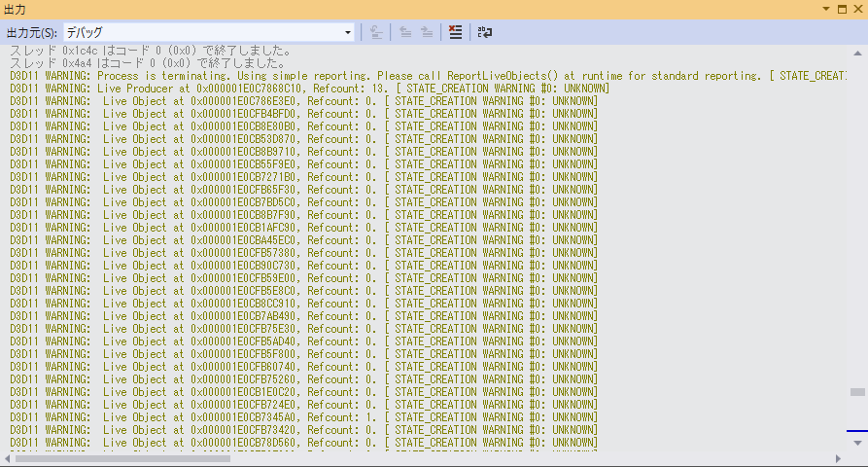Click the Live Object line at 0x000001E0CB7AB490

[x=304, y=316]
